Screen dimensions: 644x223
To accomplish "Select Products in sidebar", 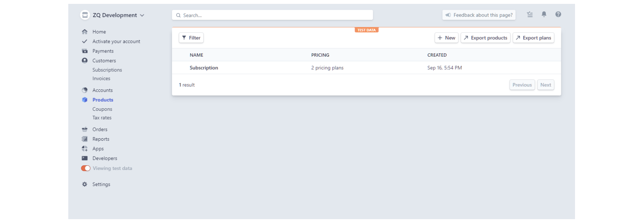I will 103,100.
